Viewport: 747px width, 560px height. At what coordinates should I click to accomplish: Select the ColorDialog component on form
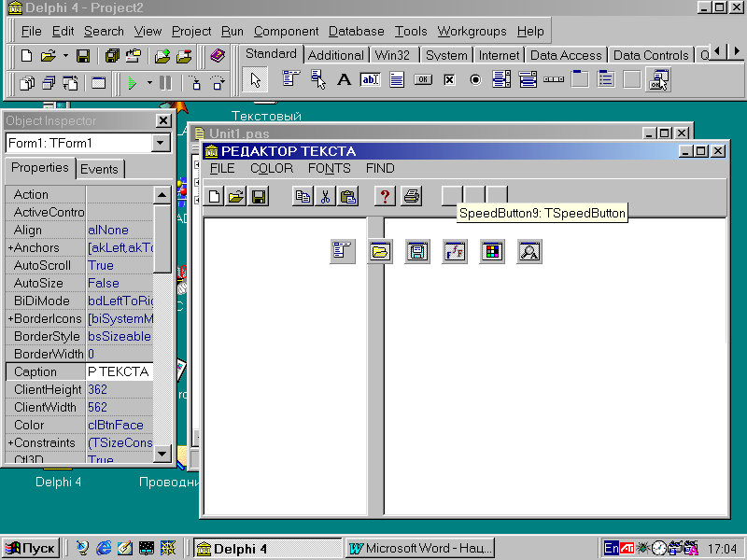pyautogui.click(x=492, y=251)
